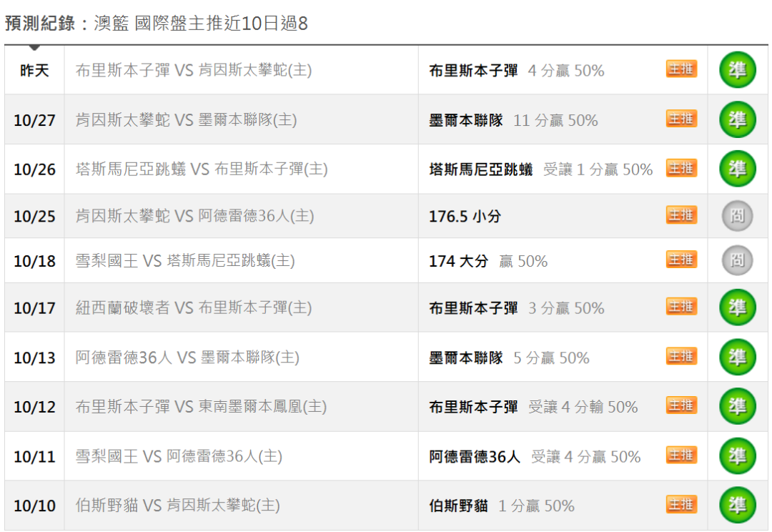Open matchup 布里斯本子彈 VS 東南墨爾本鳳凰(主)
The height and width of the screenshot is (532, 772).
pos(201,407)
